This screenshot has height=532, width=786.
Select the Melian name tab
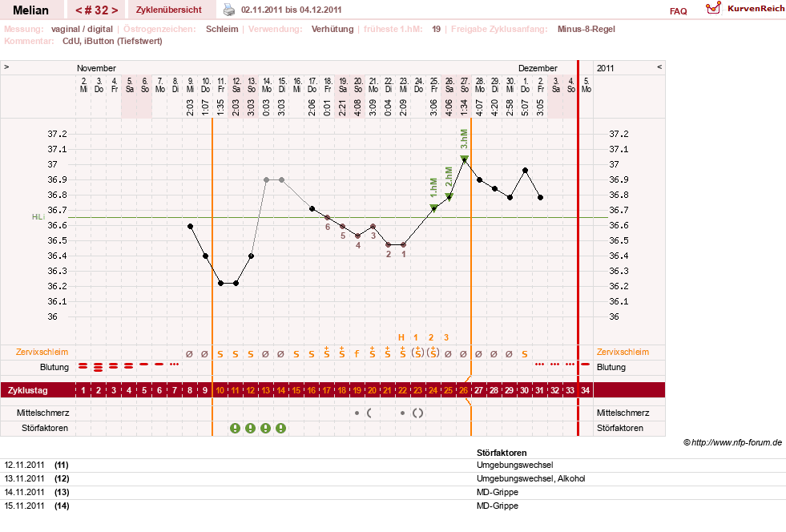pyautogui.click(x=30, y=10)
